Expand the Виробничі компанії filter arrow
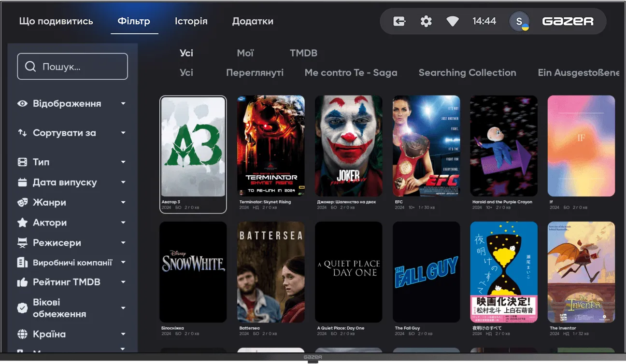626x364 pixels. (x=123, y=263)
